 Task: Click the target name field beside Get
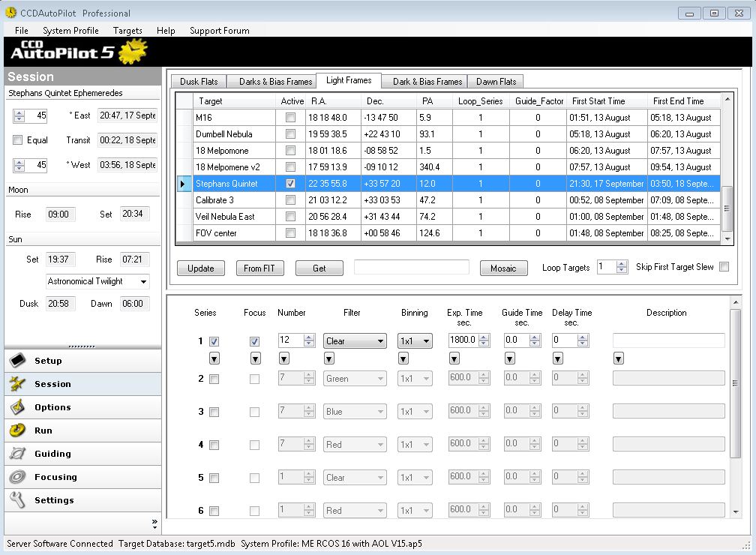tap(411, 267)
